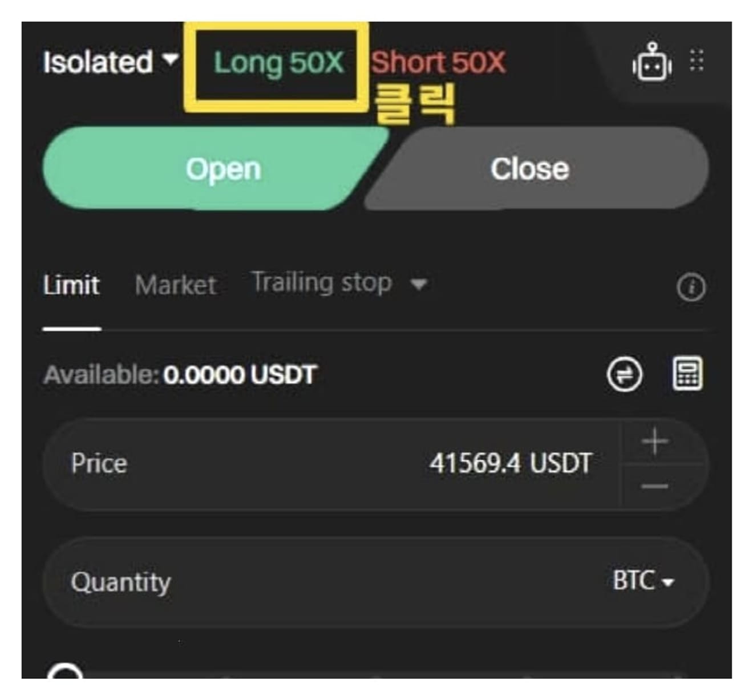
Task: Expand the Isolated margin mode dropdown
Action: pyautogui.click(x=111, y=62)
